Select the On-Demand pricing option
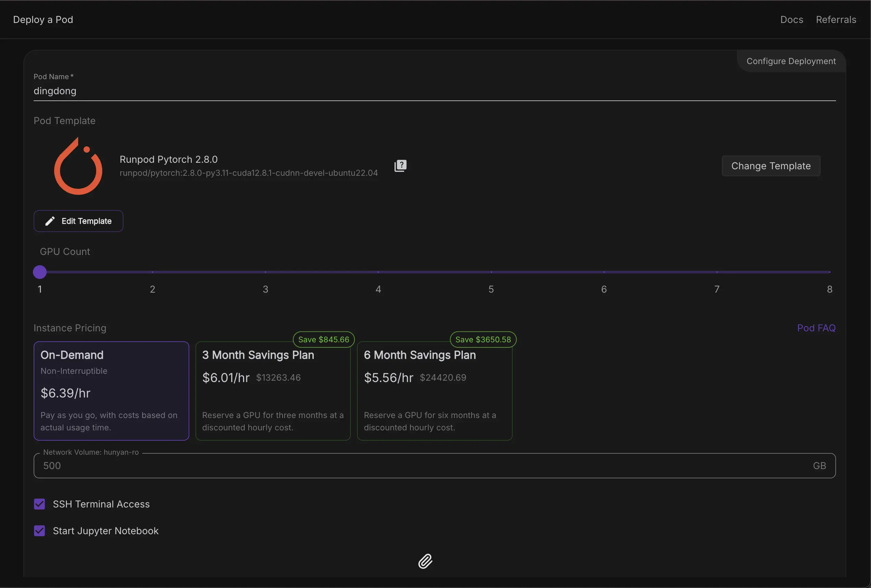 (x=111, y=391)
